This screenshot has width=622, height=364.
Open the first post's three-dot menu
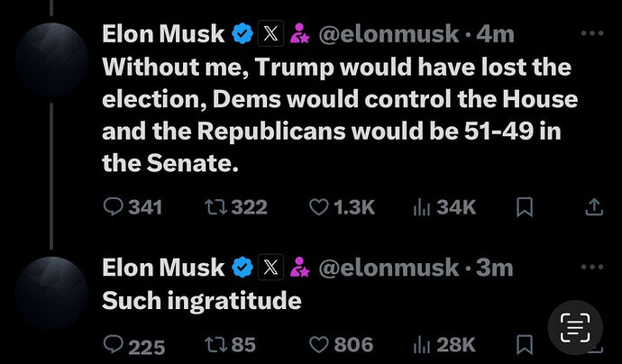click(592, 33)
